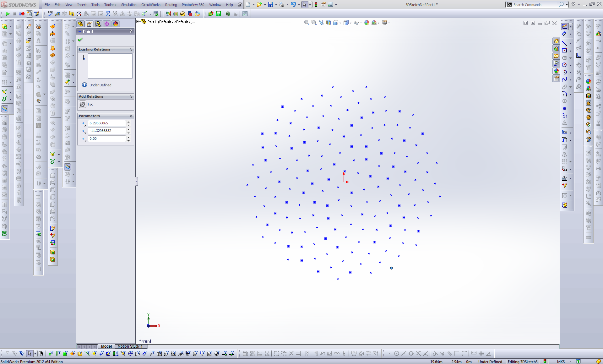Open the Insert menu
The width and height of the screenshot is (603, 364).
[82, 5]
